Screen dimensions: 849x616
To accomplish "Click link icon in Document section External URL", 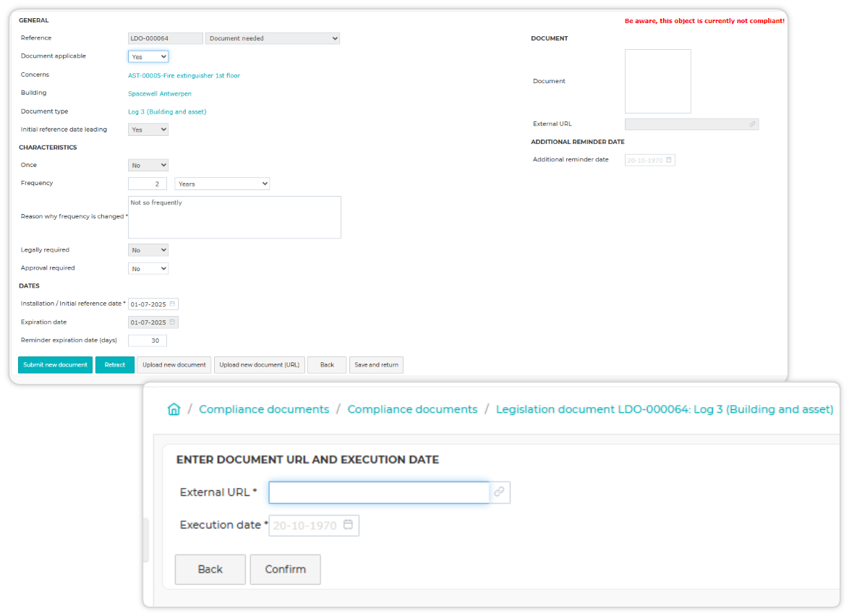I will [753, 124].
